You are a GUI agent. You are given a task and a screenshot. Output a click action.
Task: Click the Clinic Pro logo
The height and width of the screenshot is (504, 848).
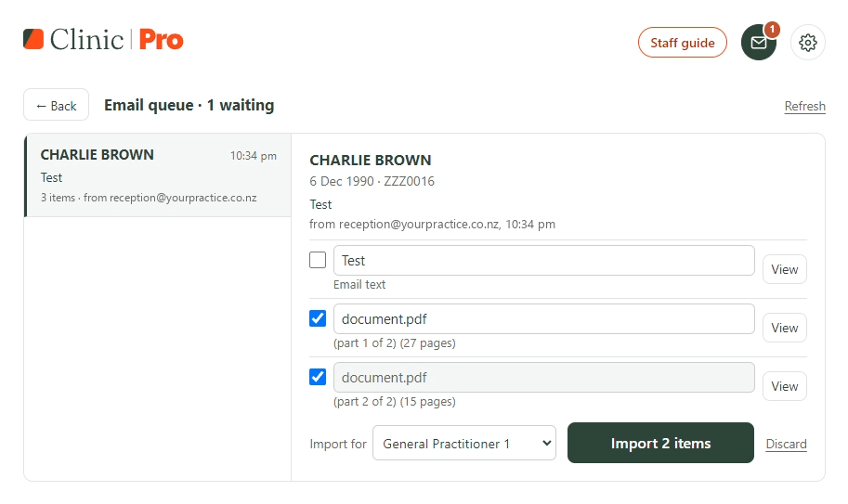click(x=103, y=39)
